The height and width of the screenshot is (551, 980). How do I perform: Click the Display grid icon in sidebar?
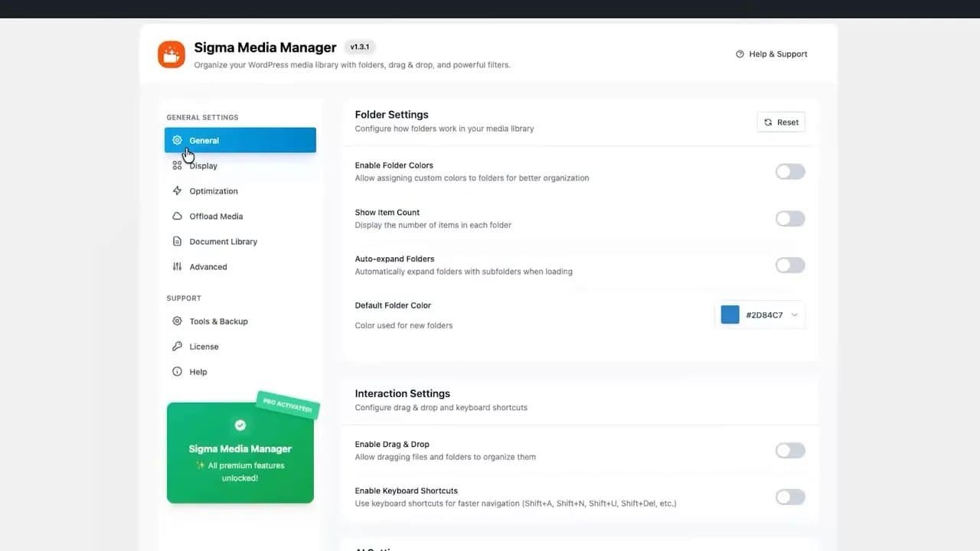177,165
